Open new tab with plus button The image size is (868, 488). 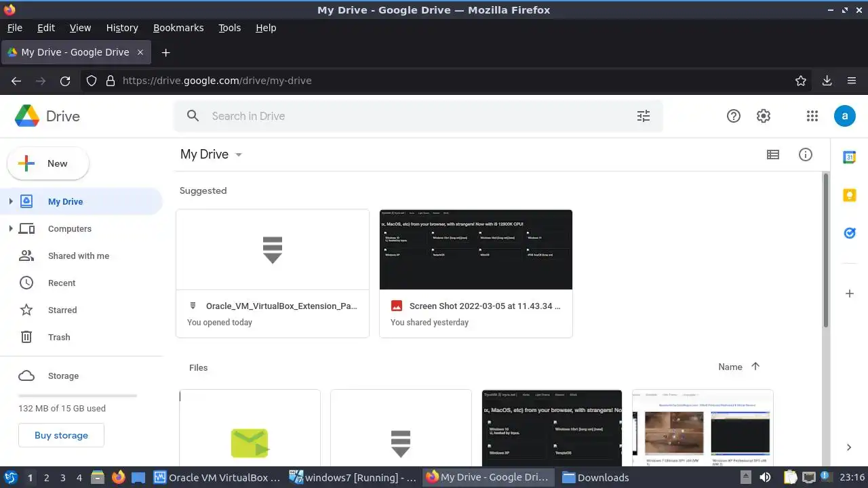[165, 52]
